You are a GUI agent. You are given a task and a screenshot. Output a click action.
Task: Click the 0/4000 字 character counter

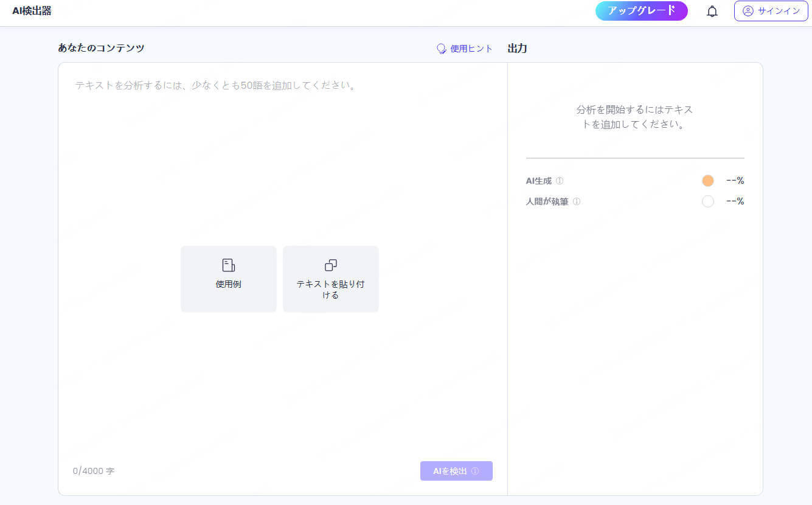click(94, 471)
